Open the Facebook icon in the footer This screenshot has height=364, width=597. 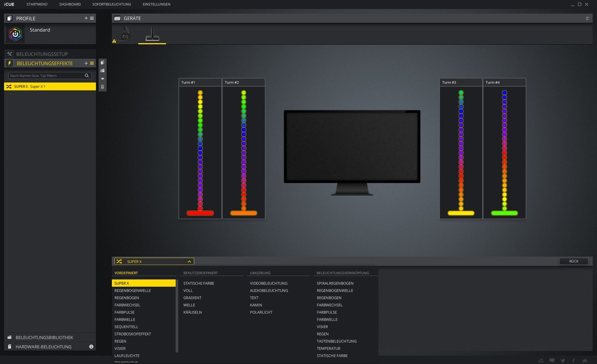click(x=574, y=360)
